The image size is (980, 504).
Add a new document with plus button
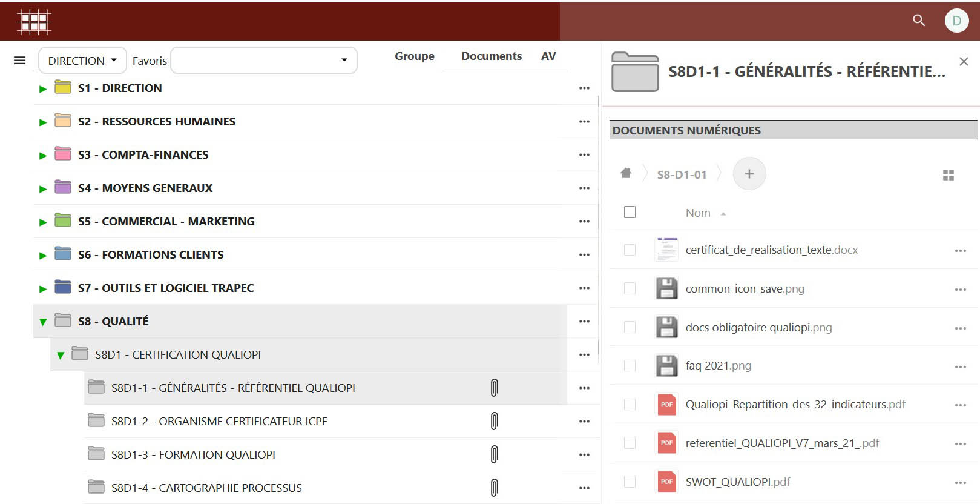(x=749, y=174)
